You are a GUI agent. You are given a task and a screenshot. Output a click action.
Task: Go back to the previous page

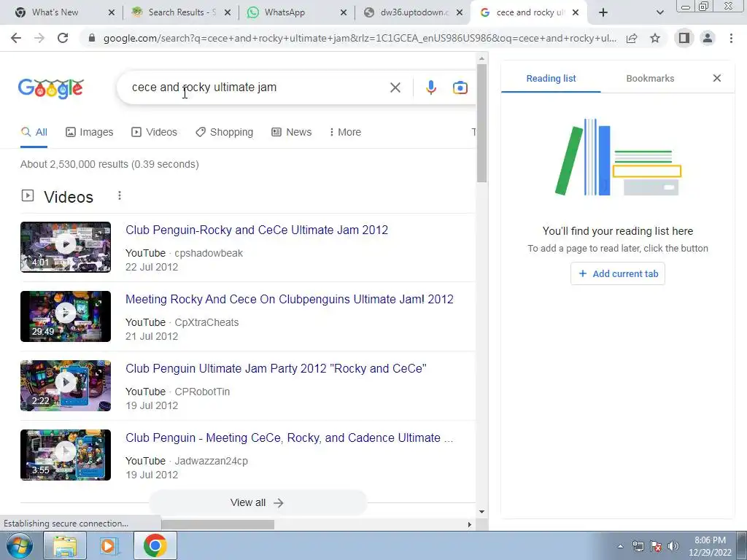(x=16, y=38)
